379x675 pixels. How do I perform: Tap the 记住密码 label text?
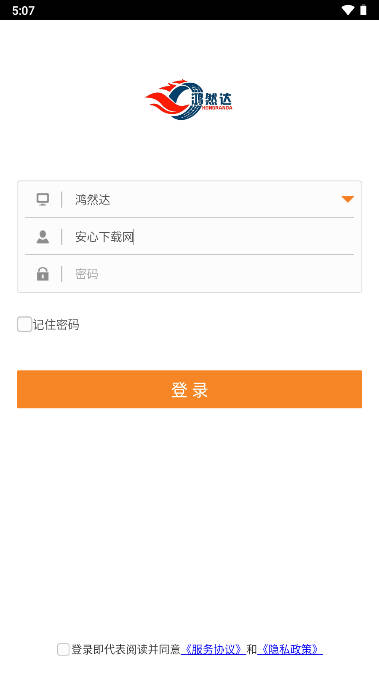(56, 325)
